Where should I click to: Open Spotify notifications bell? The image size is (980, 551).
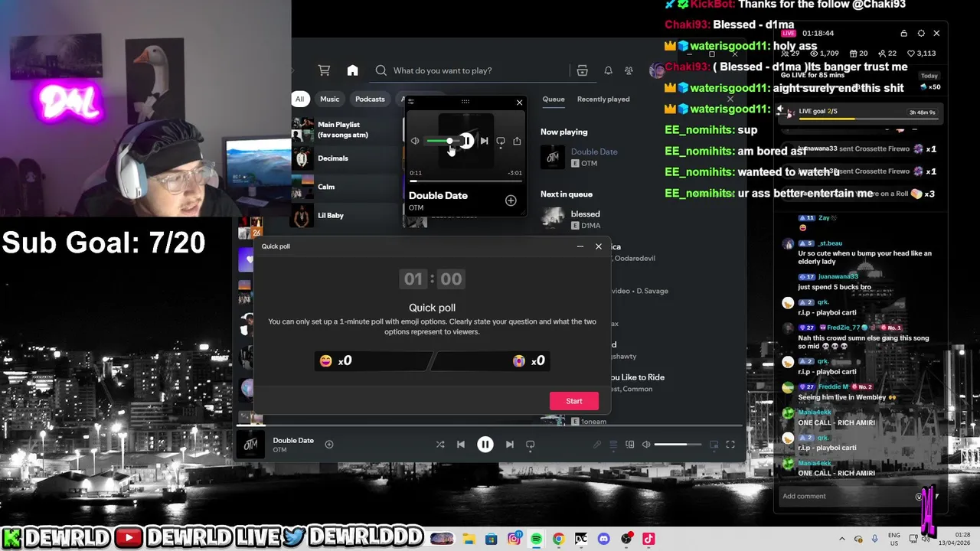tap(608, 70)
